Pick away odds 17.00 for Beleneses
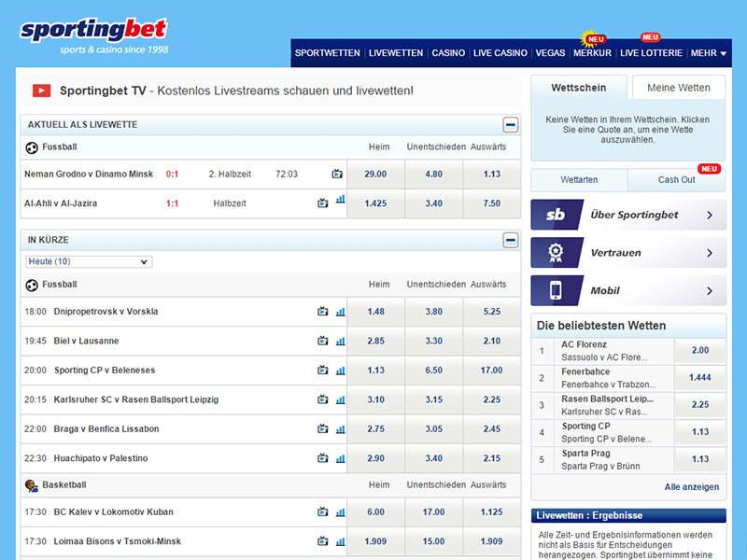 point(492,370)
